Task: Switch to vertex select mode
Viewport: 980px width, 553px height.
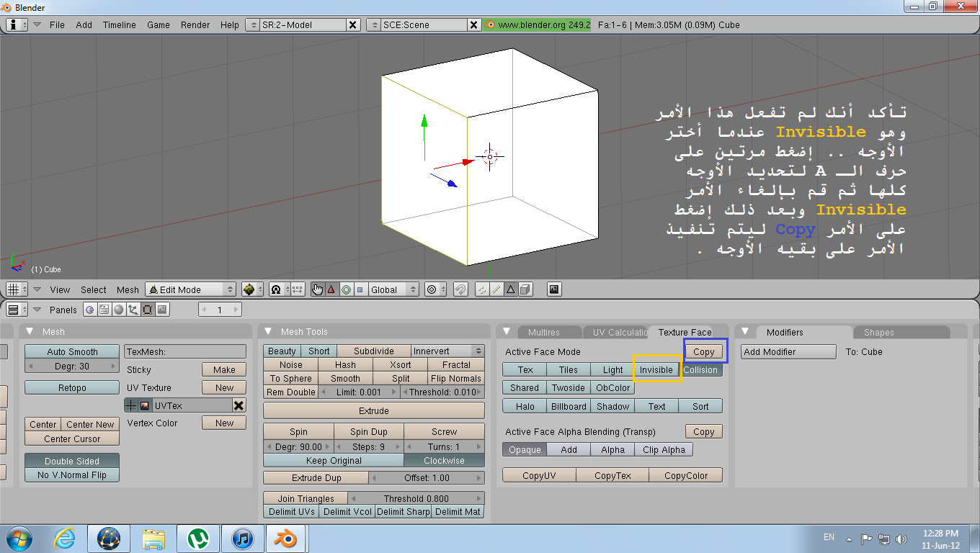Action: pyautogui.click(x=481, y=289)
